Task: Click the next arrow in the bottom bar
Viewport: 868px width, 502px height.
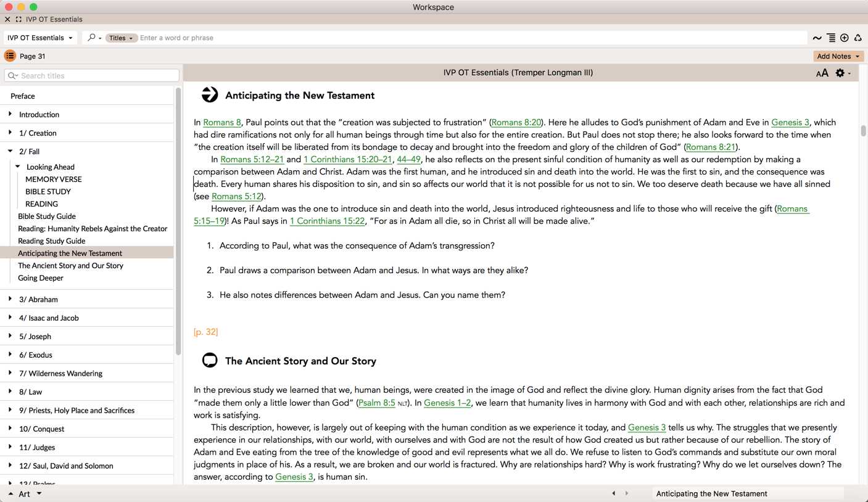Action: (627, 493)
